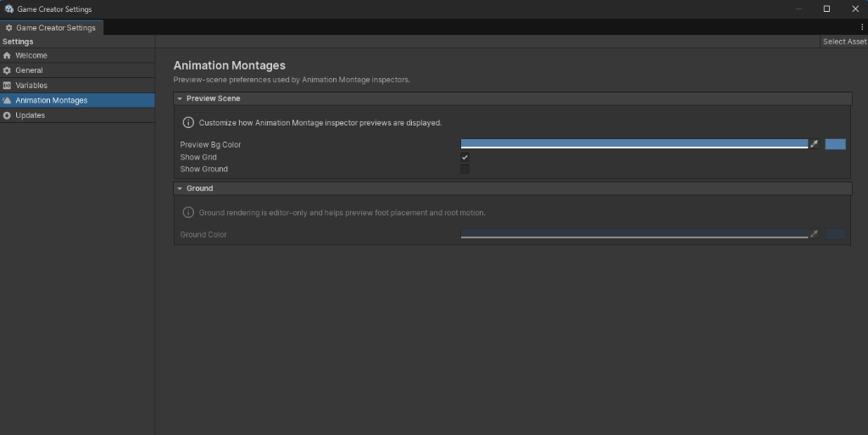Click the gear icon on the settings tab

click(8, 28)
